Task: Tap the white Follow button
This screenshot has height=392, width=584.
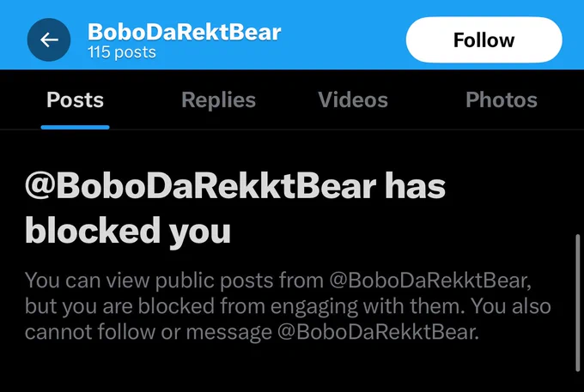Action: coord(484,39)
